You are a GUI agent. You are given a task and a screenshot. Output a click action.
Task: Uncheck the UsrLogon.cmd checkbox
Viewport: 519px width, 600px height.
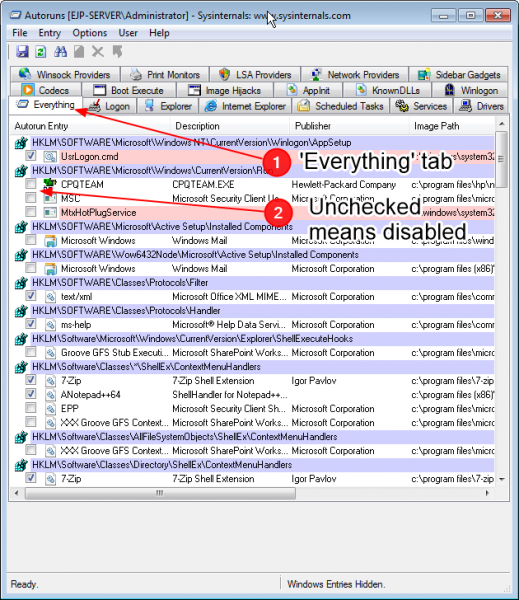pos(31,155)
